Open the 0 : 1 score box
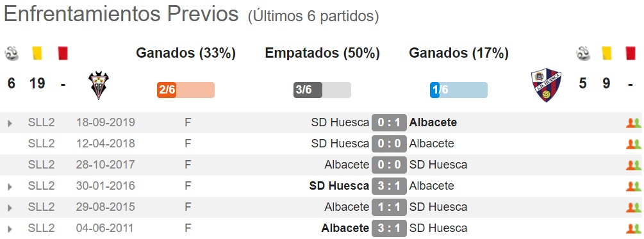644x239 pixels. pyautogui.click(x=389, y=123)
